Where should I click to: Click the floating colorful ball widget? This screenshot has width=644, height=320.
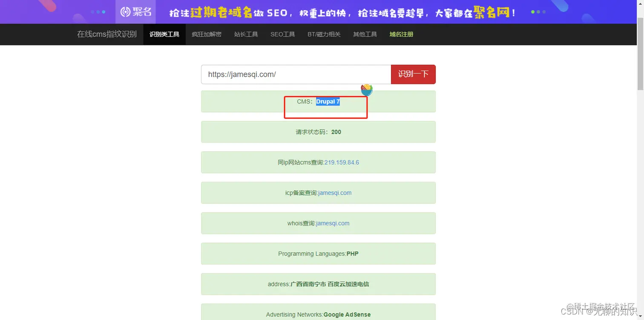[366, 90]
